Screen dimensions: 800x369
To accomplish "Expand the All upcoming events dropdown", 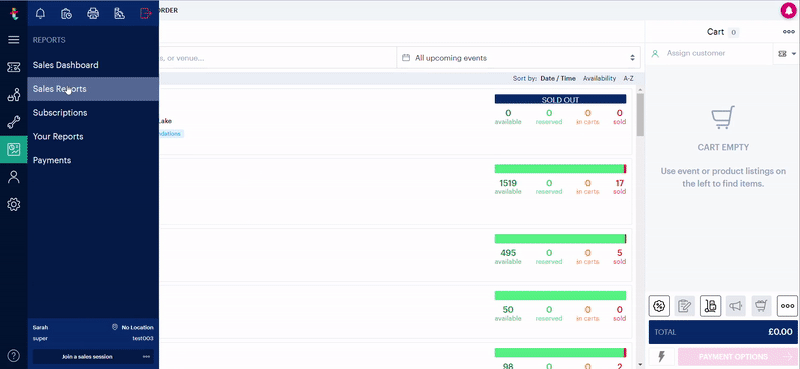I will (x=518, y=58).
